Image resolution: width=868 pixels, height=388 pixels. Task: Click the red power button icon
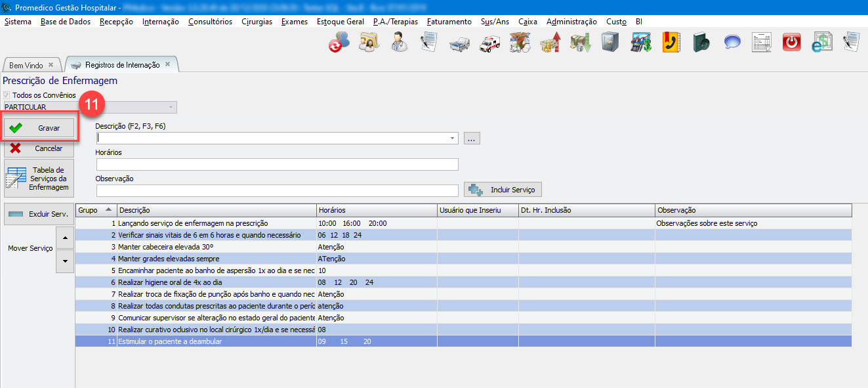(x=793, y=43)
